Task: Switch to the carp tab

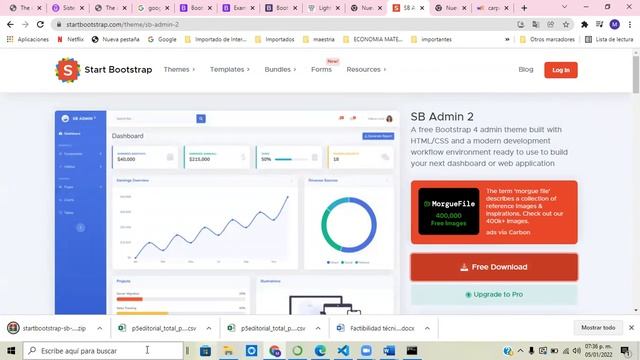Action: [x=493, y=8]
